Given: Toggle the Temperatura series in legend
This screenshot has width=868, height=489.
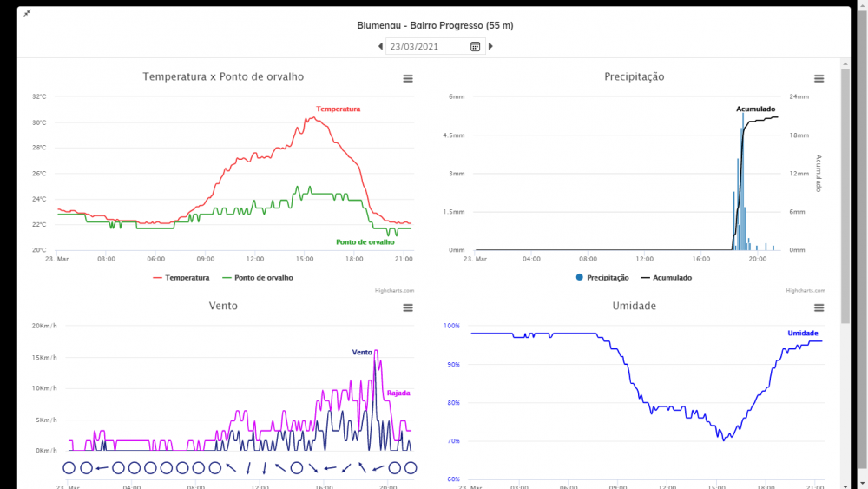Looking at the screenshot, I should [181, 278].
